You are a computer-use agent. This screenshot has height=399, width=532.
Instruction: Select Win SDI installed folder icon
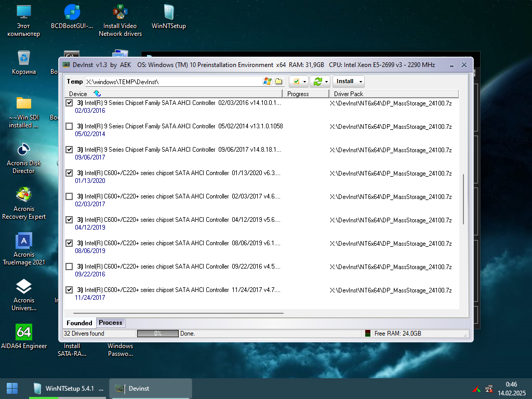click(x=24, y=112)
